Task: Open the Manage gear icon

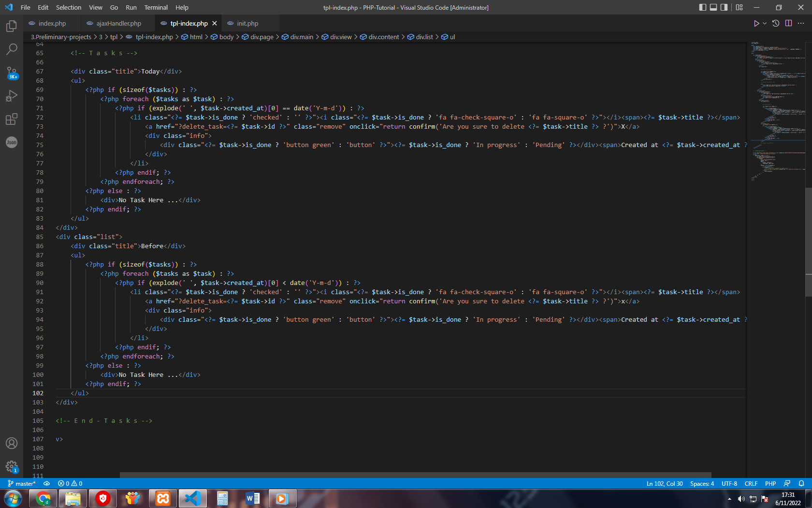Action: pos(12,466)
